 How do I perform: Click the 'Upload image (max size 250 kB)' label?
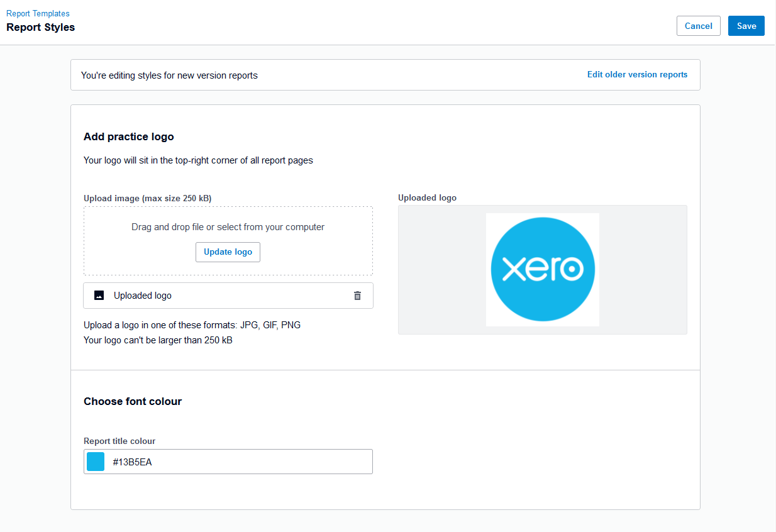point(148,198)
